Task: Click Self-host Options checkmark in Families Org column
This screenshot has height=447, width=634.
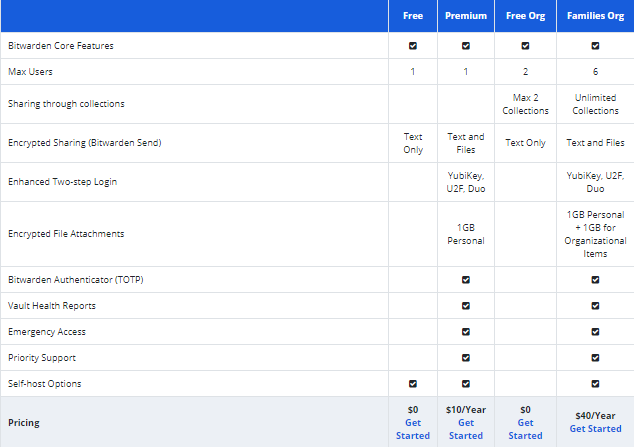Action: pyautogui.click(x=595, y=384)
